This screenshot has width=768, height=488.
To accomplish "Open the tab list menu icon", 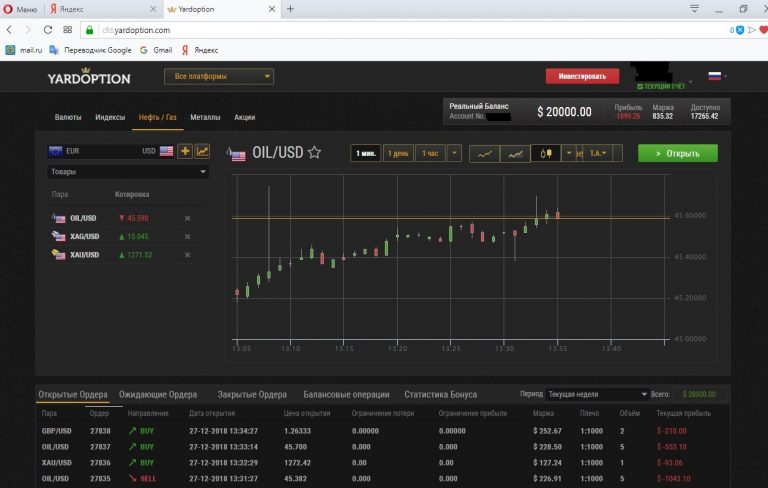I will pos(694,9).
